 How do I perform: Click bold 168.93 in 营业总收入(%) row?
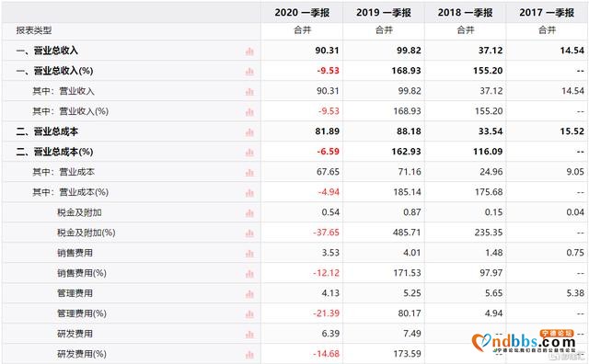(x=406, y=71)
